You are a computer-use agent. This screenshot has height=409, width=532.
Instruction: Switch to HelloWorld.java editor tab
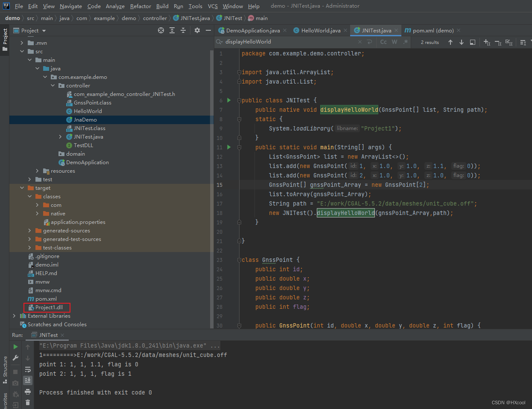tap(321, 30)
